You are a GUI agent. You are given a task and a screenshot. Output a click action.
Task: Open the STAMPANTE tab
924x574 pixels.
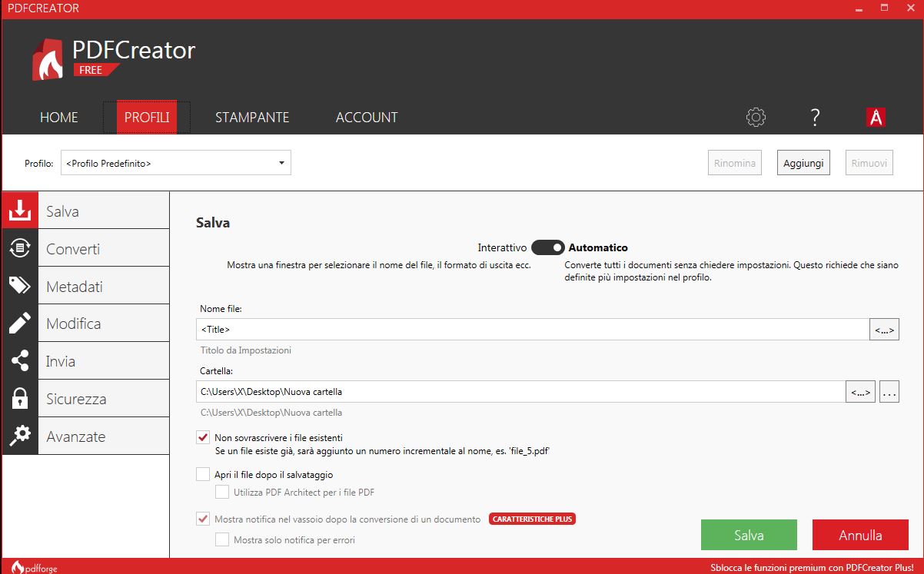coord(252,118)
